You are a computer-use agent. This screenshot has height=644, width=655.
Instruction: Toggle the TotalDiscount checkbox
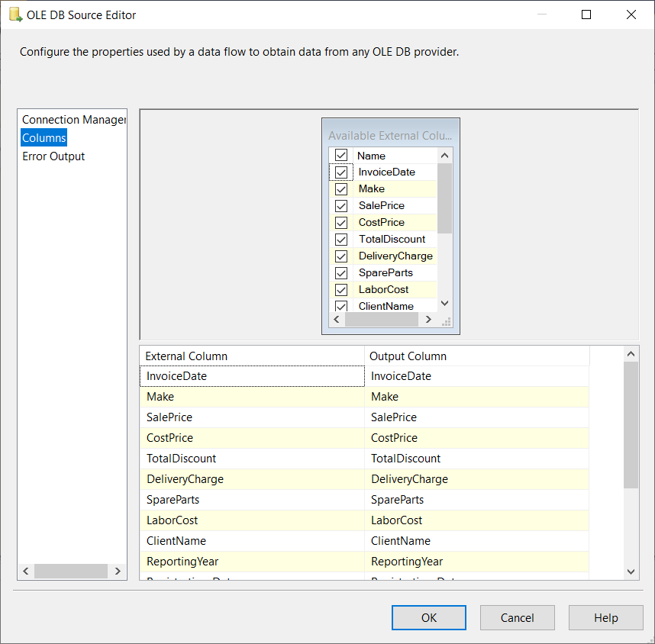340,239
